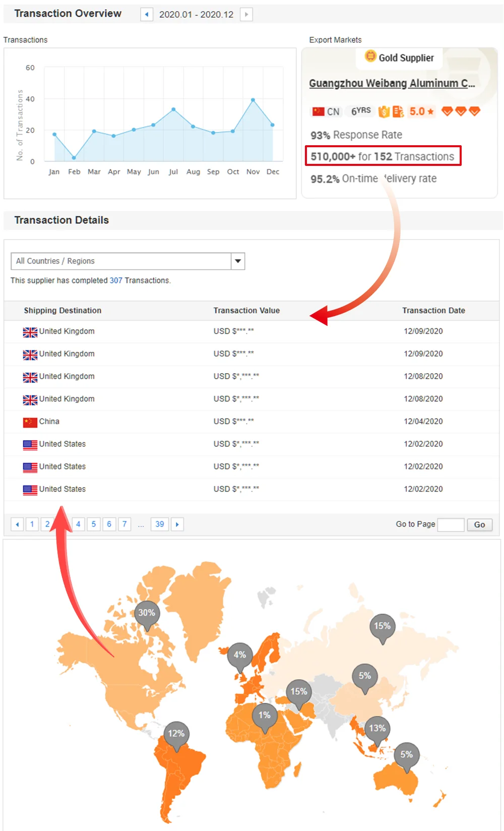Click the dropdown arrow of the country filter
Image resolution: width=504 pixels, height=831 pixels.
238,261
